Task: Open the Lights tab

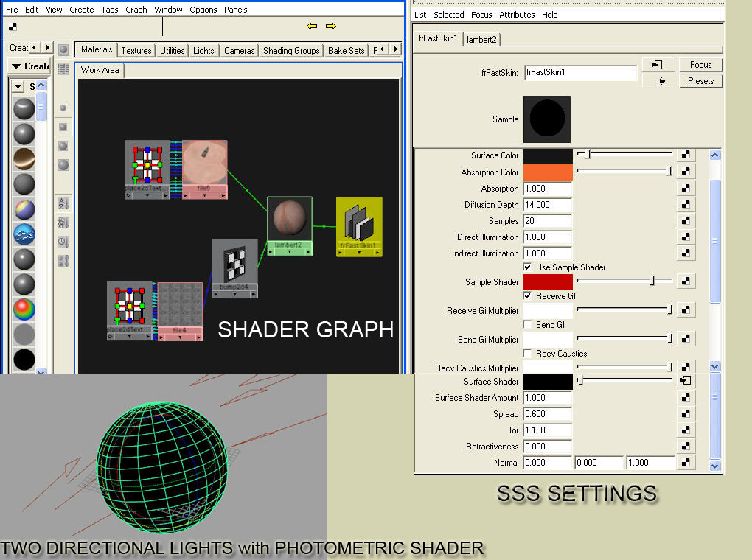Action: [x=203, y=50]
